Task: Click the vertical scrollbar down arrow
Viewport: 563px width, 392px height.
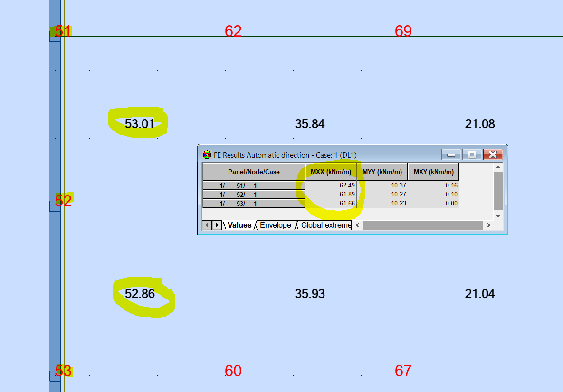Action: (x=498, y=215)
